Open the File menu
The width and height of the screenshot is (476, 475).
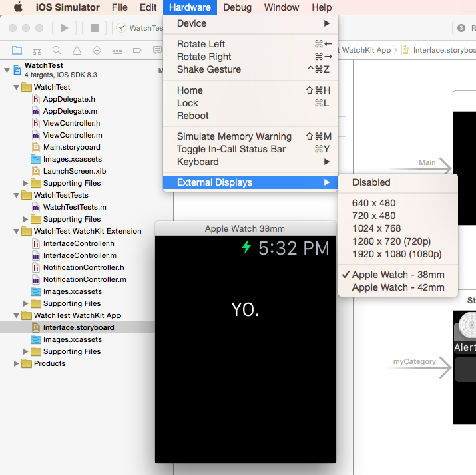120,7
